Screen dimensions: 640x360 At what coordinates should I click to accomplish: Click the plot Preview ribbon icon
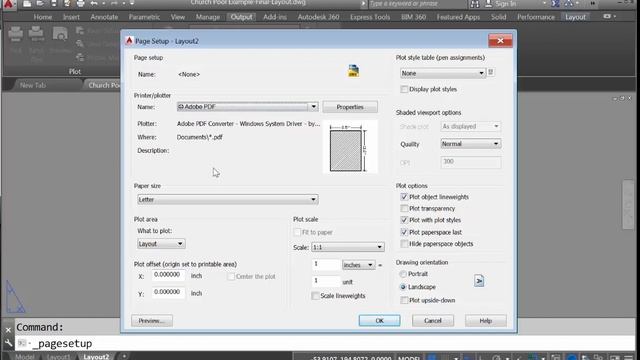click(x=60, y=34)
